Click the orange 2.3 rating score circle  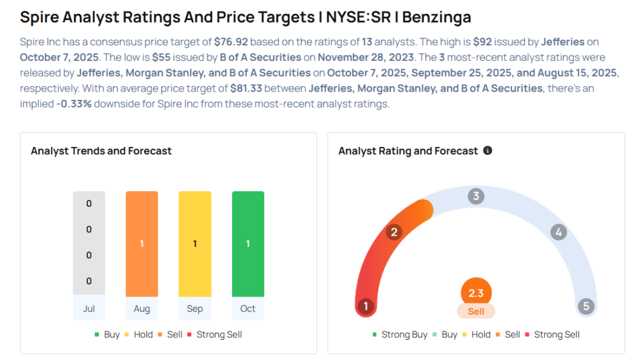(476, 293)
